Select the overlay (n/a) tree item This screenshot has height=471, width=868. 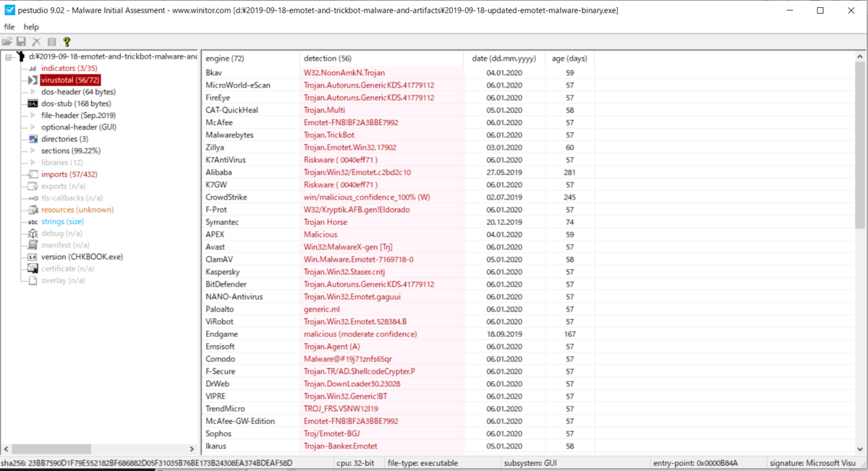pyautogui.click(x=64, y=280)
